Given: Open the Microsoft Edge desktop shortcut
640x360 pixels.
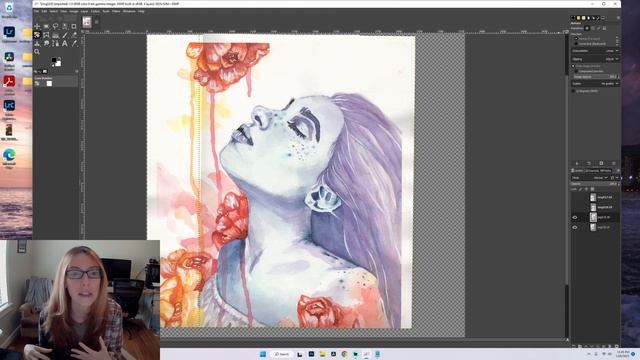Looking at the screenshot, I should click(x=9, y=157).
